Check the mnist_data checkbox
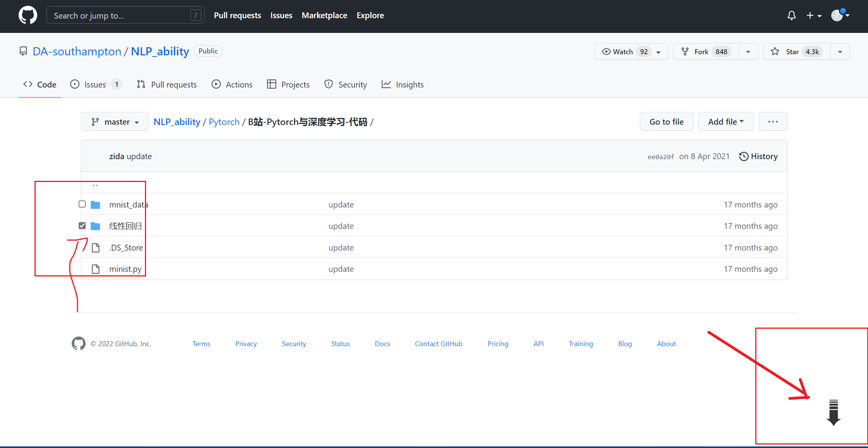The image size is (868, 448). [x=82, y=204]
